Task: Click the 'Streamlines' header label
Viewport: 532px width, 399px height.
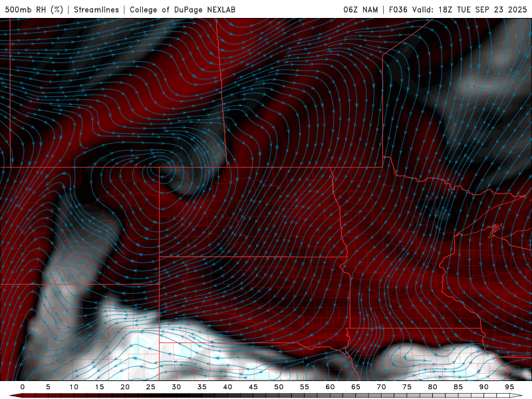Action: pyautogui.click(x=96, y=9)
